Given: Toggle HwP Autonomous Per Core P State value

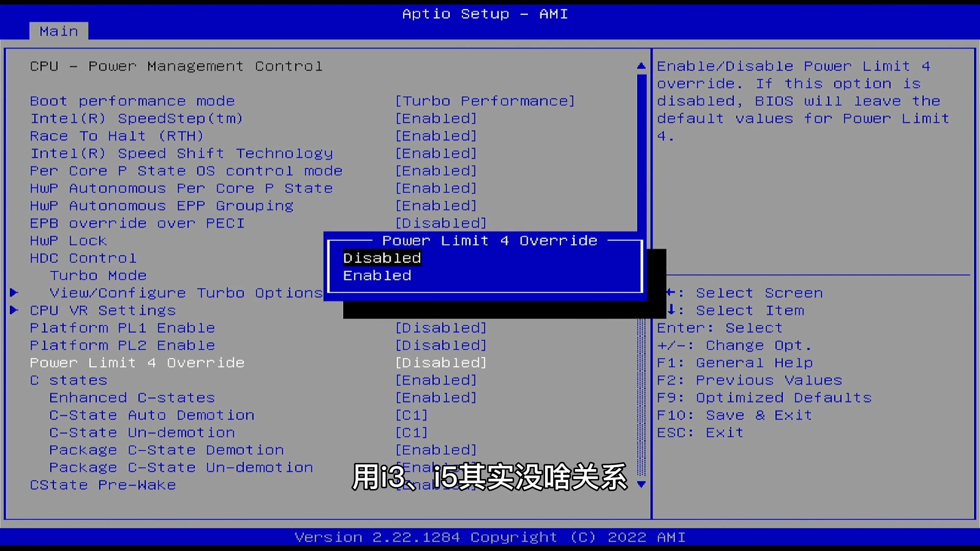Looking at the screenshot, I should 436,188.
